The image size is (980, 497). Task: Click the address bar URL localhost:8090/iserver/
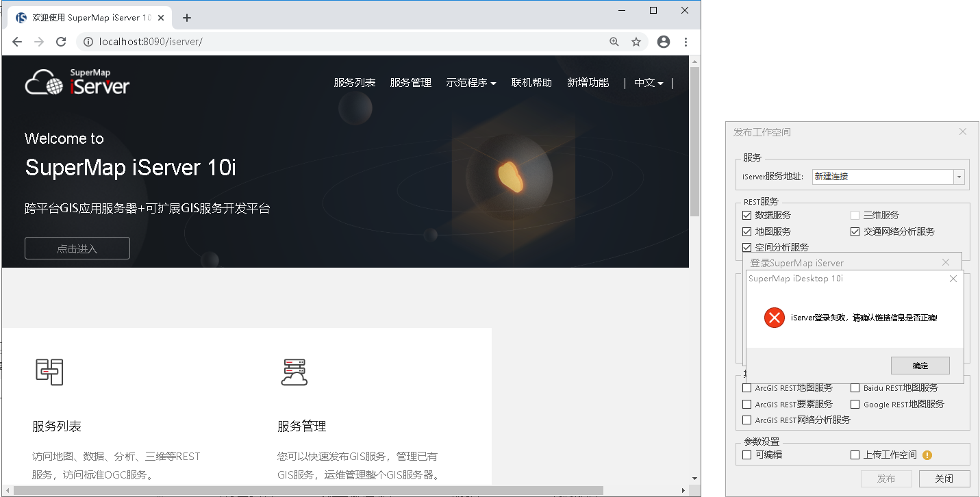tap(151, 42)
